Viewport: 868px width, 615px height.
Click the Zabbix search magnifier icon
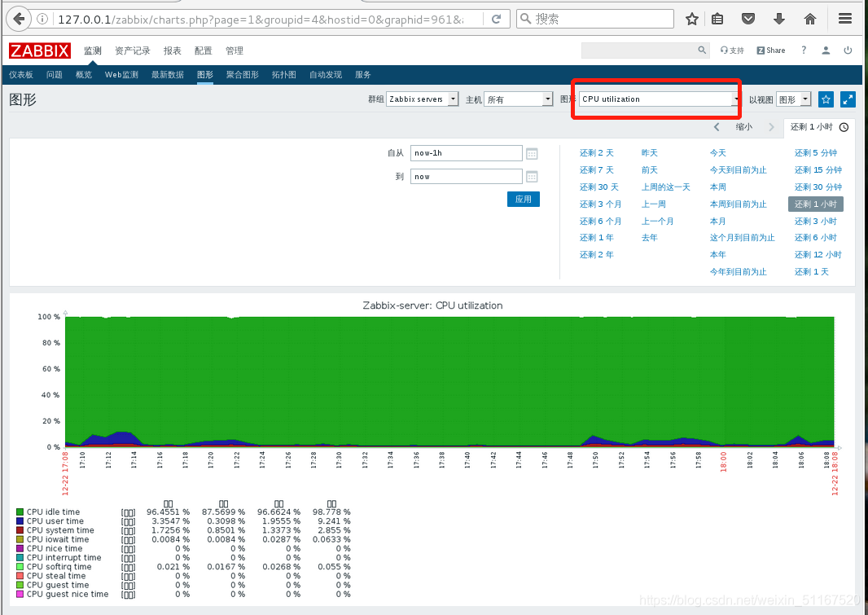pyautogui.click(x=702, y=50)
